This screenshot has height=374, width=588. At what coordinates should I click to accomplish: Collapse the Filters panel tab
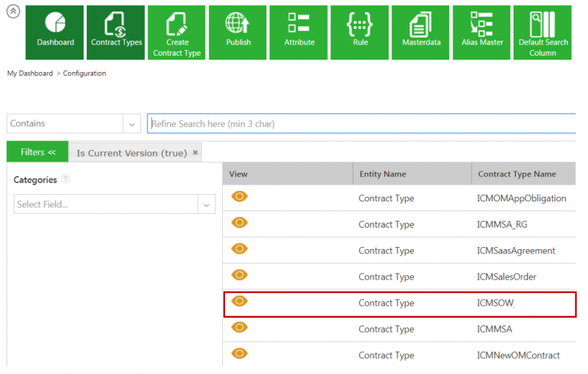click(37, 152)
